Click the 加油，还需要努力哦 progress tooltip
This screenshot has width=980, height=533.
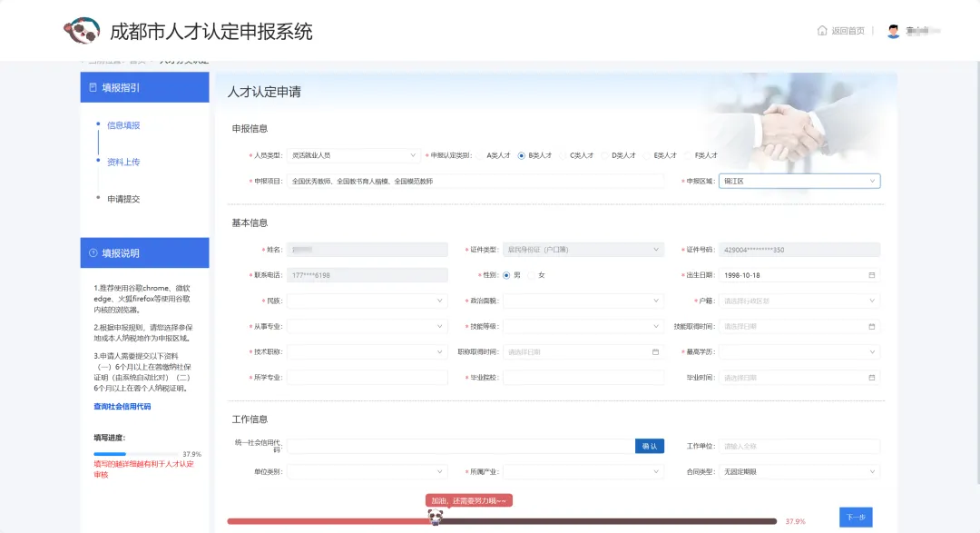tap(469, 500)
